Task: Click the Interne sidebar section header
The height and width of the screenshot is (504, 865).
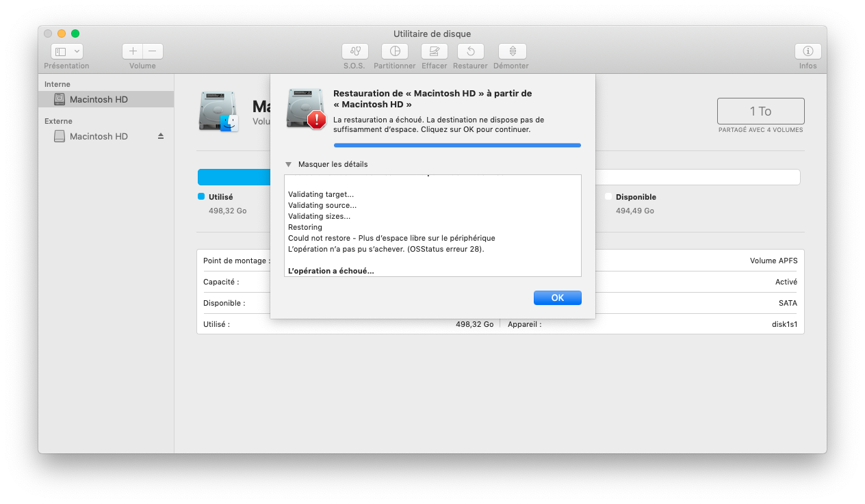Action: (x=57, y=84)
